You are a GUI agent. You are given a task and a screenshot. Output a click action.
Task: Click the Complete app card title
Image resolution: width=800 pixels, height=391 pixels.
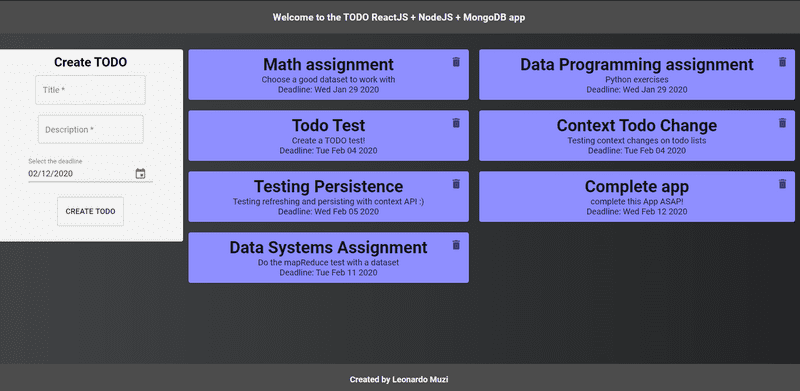tap(637, 187)
